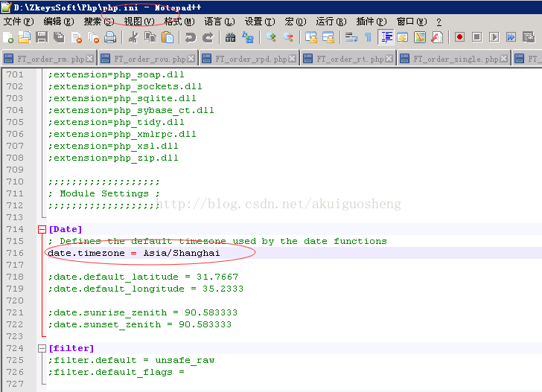Image resolution: width=542 pixels, height=392 pixels.
Task: Toggle the word wrap toolbar icon
Action: [x=351, y=37]
